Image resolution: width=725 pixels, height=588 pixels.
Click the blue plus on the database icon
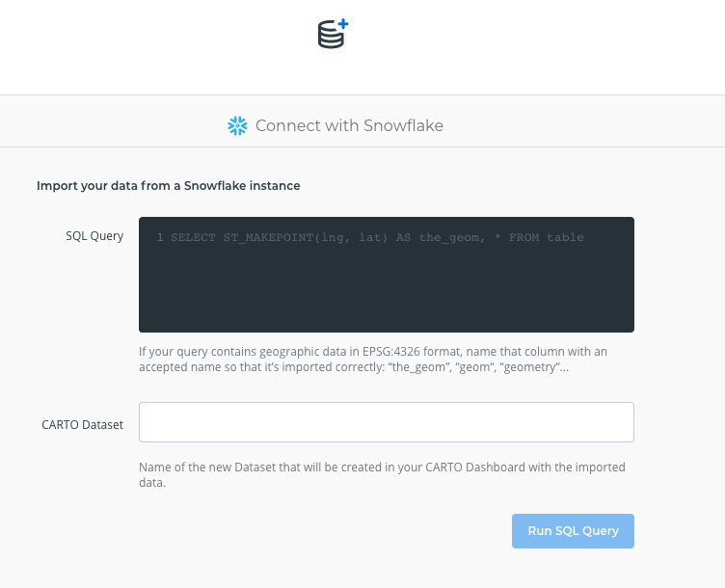coord(341,27)
